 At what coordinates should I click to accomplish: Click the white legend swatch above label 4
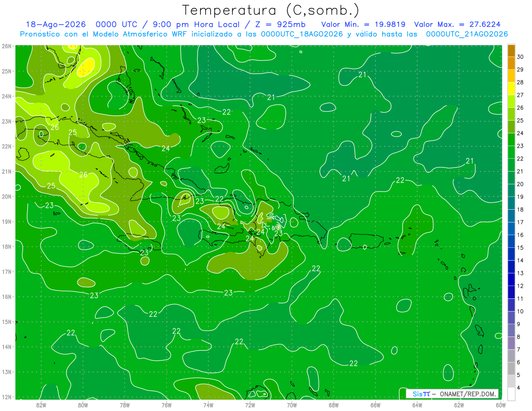click(511, 394)
